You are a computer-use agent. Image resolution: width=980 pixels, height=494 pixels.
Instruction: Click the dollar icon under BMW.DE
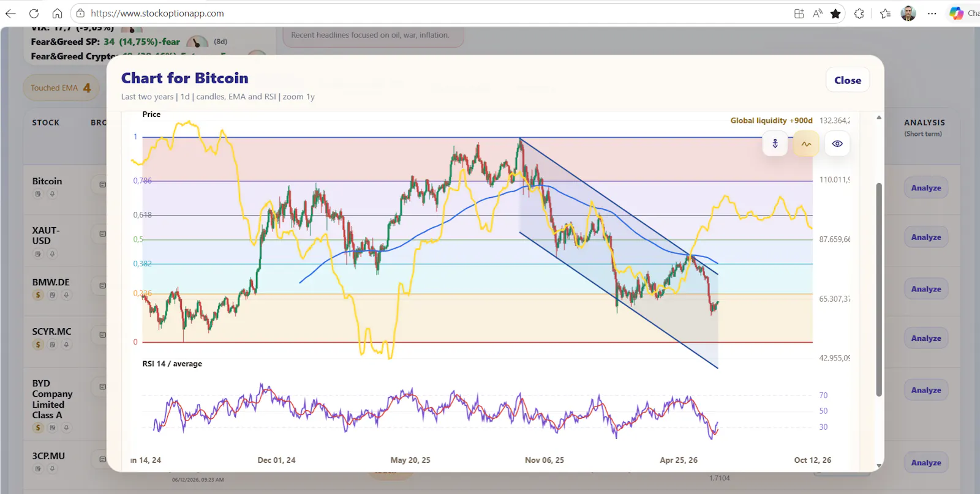tap(38, 295)
